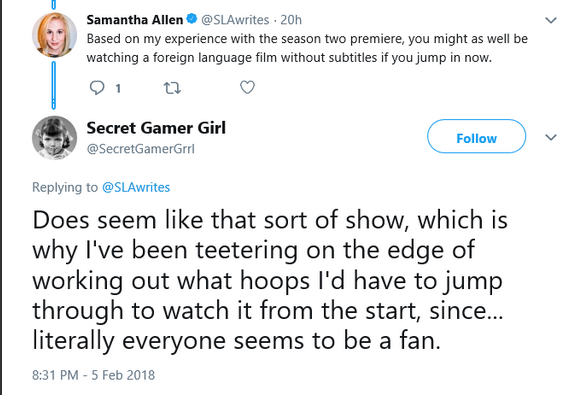Click the @SLAwrites handle beside the name
This screenshot has width=586, height=395.
[235, 20]
